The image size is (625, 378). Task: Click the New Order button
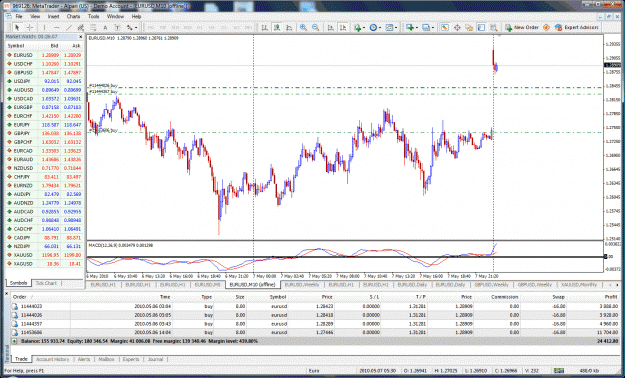(522, 28)
